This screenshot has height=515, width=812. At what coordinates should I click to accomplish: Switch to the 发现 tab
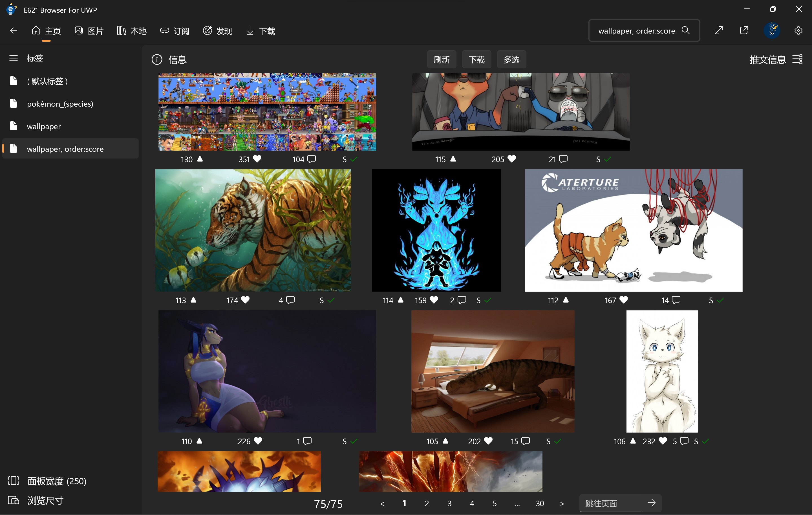pos(217,31)
